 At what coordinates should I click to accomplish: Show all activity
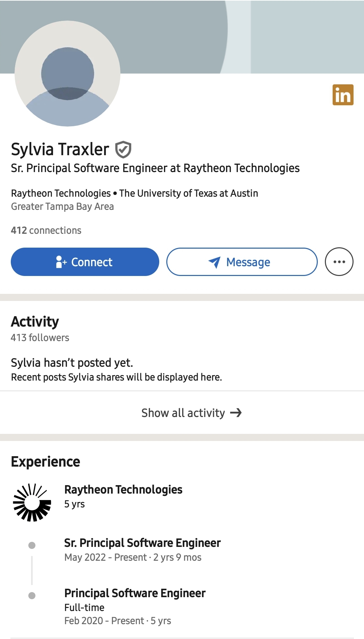click(192, 413)
